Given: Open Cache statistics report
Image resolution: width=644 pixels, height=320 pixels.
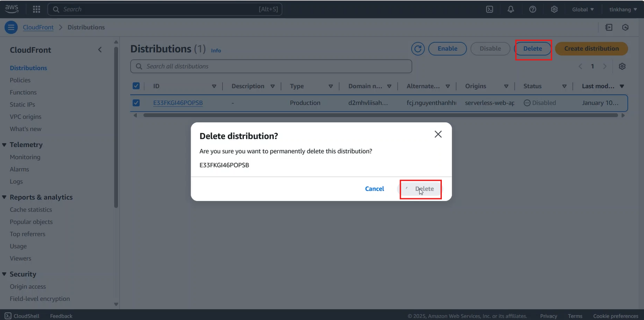Looking at the screenshot, I should click(31, 209).
